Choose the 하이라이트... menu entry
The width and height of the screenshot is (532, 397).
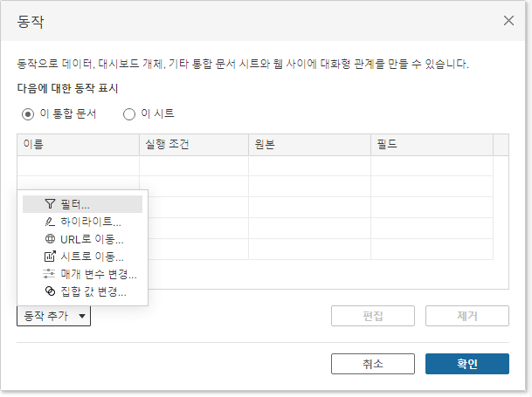tap(82, 222)
